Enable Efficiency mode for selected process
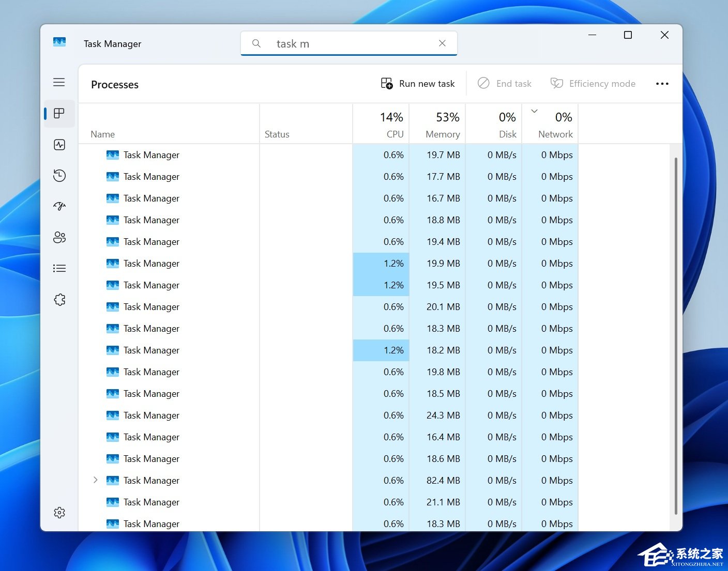 tap(593, 83)
